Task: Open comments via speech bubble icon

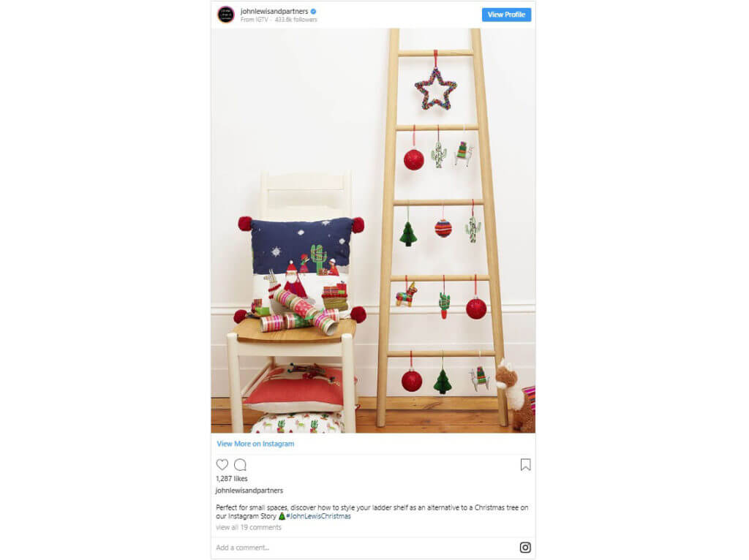Action: [240, 464]
